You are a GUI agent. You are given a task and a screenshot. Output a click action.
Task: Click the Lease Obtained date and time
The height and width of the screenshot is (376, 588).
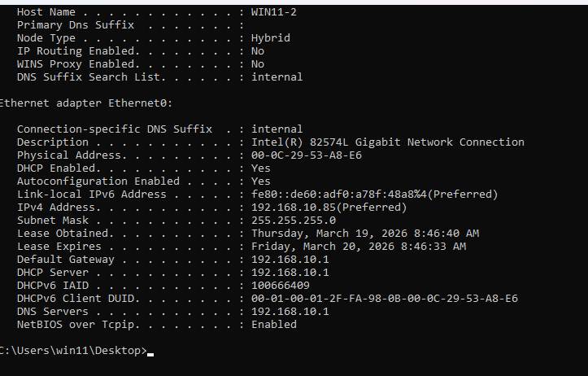[x=364, y=234]
